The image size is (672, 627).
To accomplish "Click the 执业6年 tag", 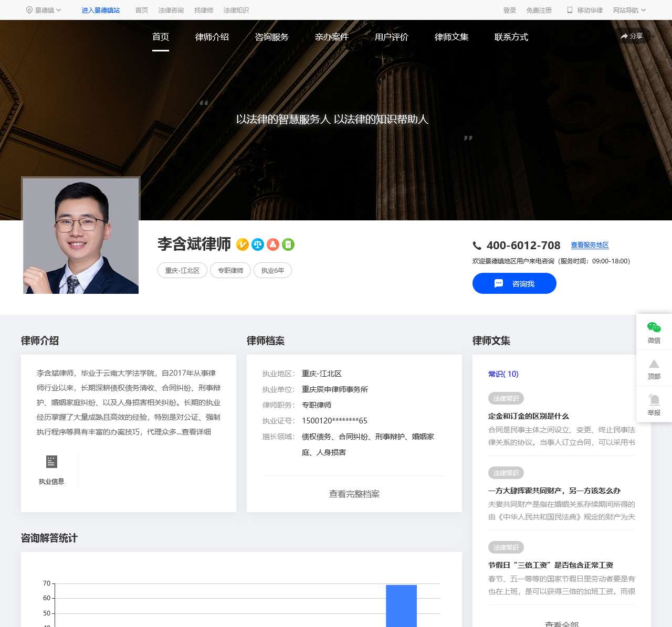I will pos(272,270).
